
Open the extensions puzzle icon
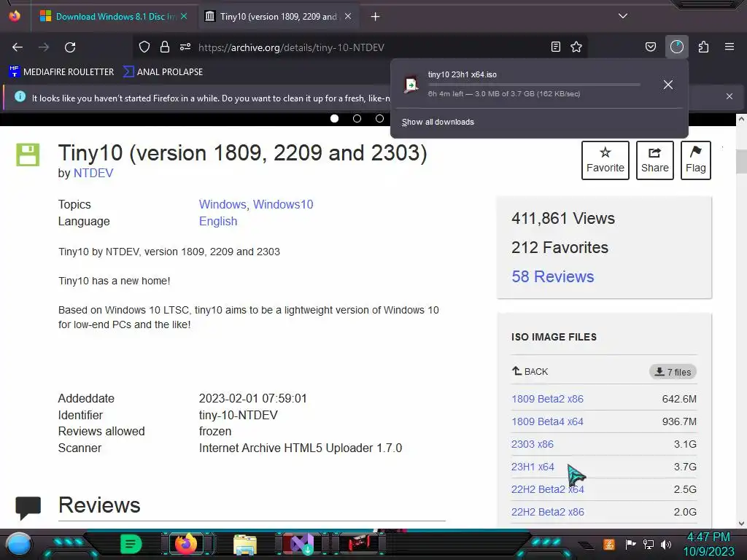[704, 47]
